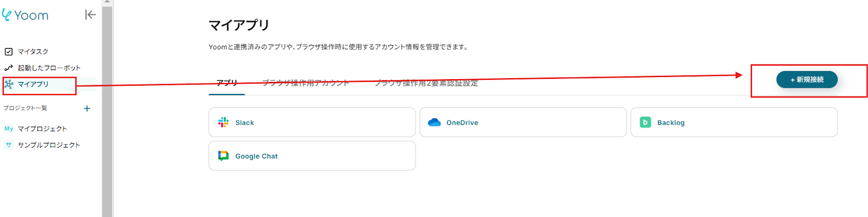Collapse the sidebar with the arrow icon

point(90,15)
